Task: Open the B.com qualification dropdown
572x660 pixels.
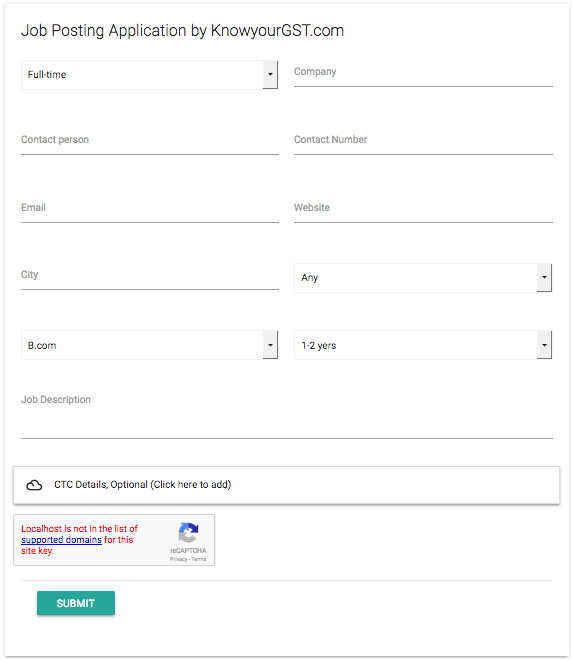Action: [149, 345]
